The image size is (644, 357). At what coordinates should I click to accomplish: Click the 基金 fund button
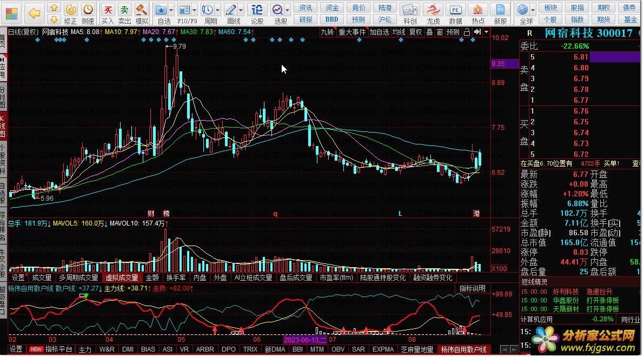[630, 19]
